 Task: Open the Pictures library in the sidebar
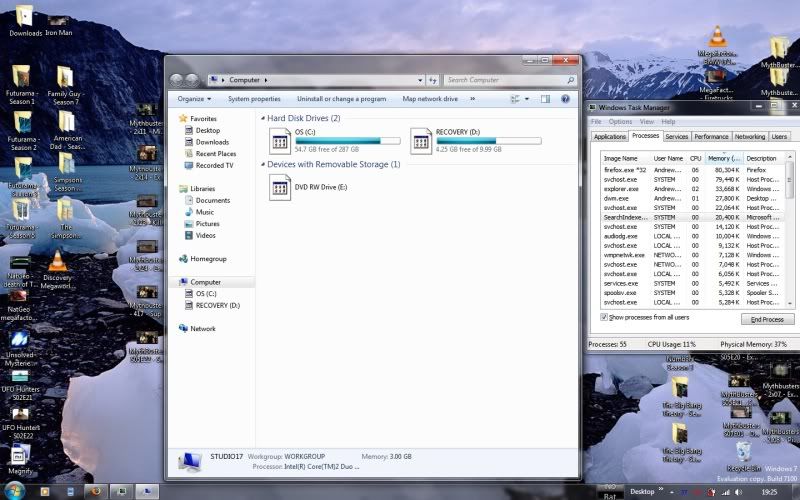point(208,224)
